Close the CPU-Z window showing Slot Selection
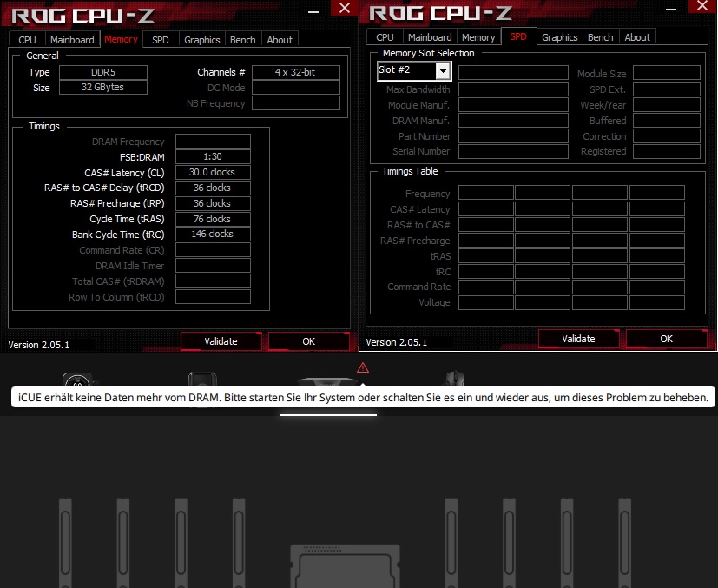Viewport: 718px width, 588px height. tap(702, 6)
